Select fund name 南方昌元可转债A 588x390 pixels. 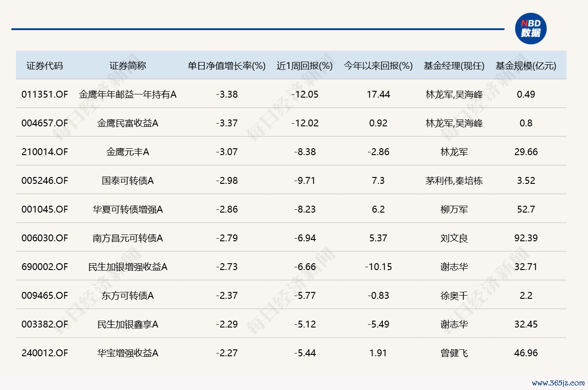(x=128, y=238)
